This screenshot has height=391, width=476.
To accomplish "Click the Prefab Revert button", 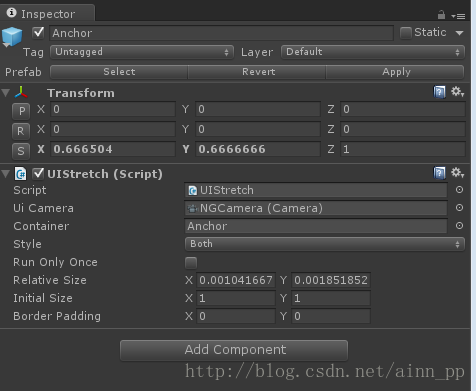I will [x=257, y=72].
